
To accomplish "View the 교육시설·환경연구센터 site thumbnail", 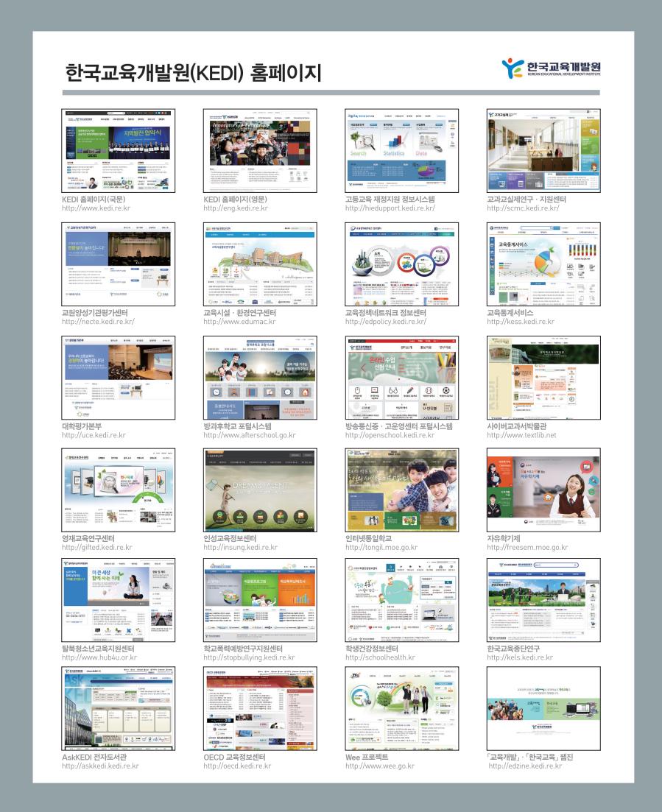I will pos(260,264).
